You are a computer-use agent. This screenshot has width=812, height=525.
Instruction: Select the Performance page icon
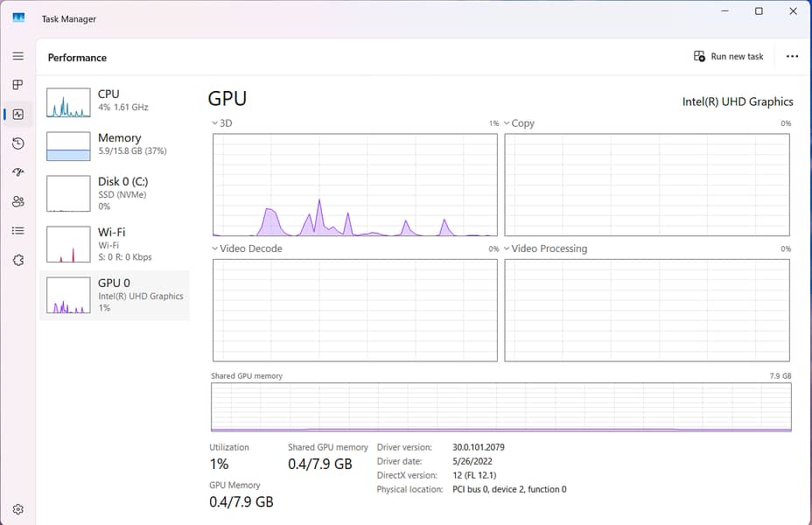[17, 114]
